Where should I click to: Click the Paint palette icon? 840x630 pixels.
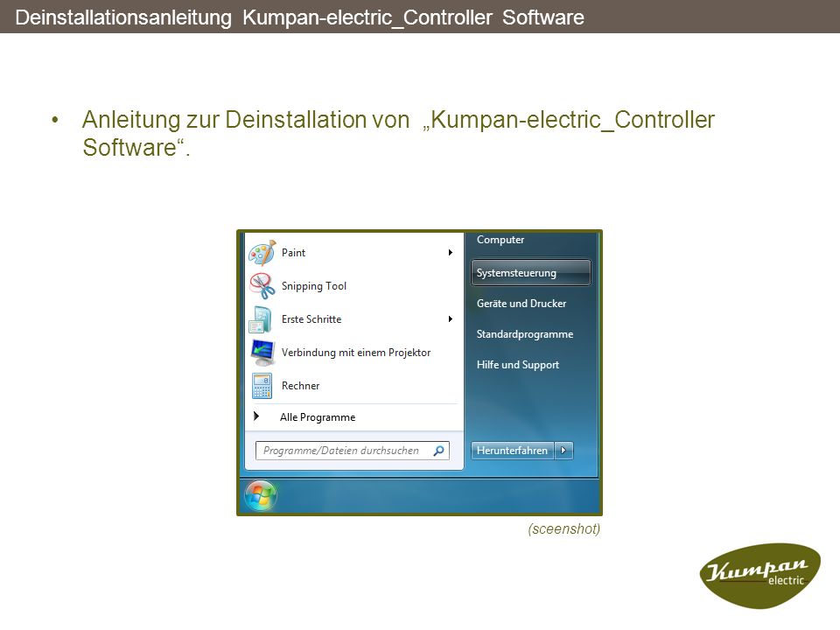tap(262, 253)
